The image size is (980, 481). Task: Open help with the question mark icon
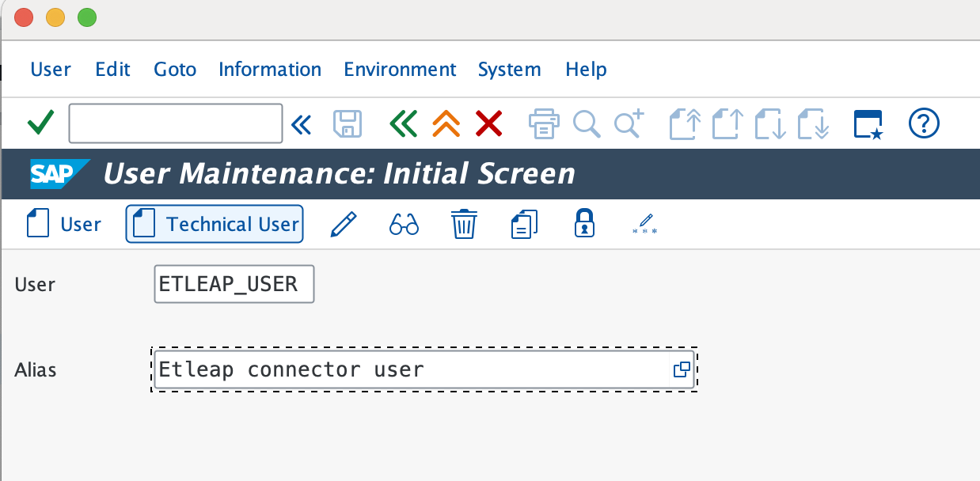(923, 123)
